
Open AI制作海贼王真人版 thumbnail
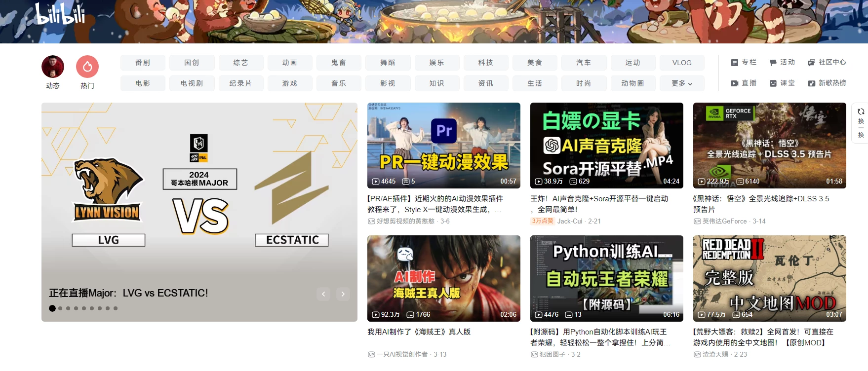pos(444,278)
